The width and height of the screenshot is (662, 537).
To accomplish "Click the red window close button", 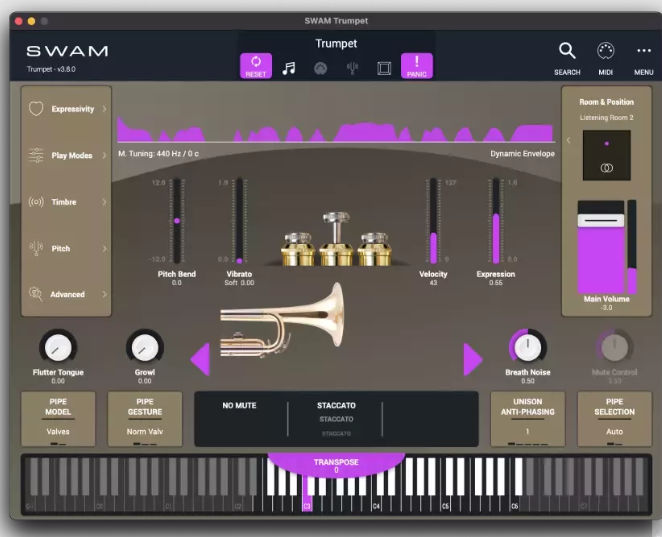I will pos(19,21).
